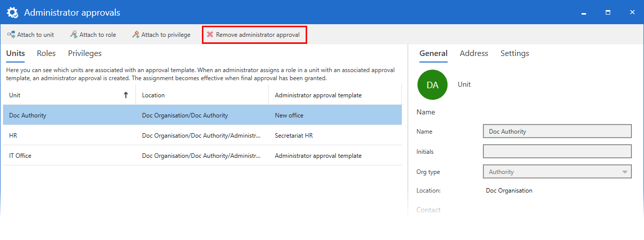
Task: Open the Settings tab
Action: pos(515,53)
